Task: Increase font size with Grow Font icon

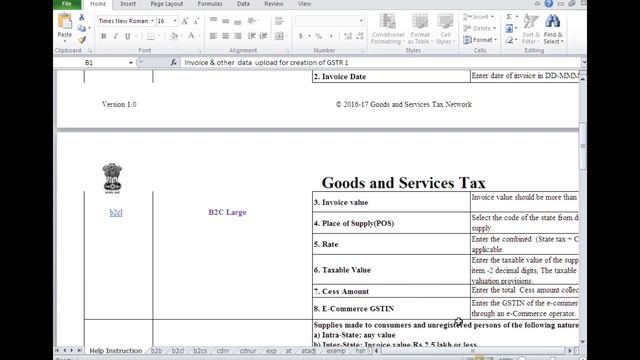Action: [x=184, y=21]
